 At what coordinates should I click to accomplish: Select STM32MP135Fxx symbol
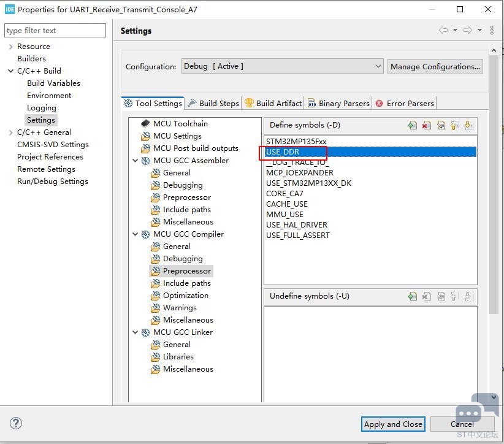[296, 142]
